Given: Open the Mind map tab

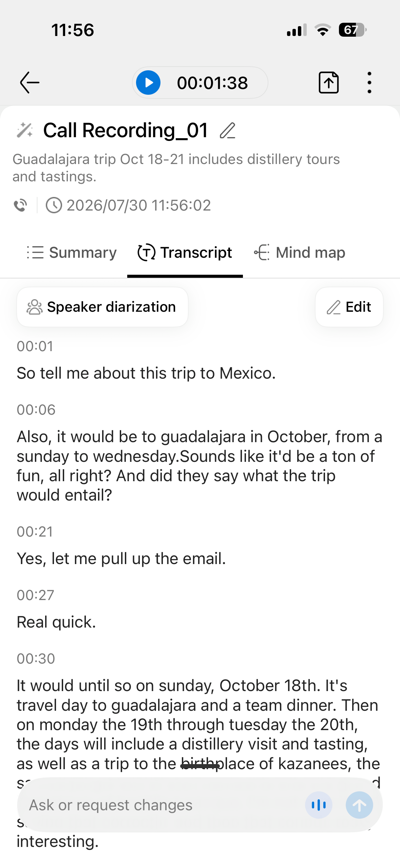Looking at the screenshot, I should [300, 253].
